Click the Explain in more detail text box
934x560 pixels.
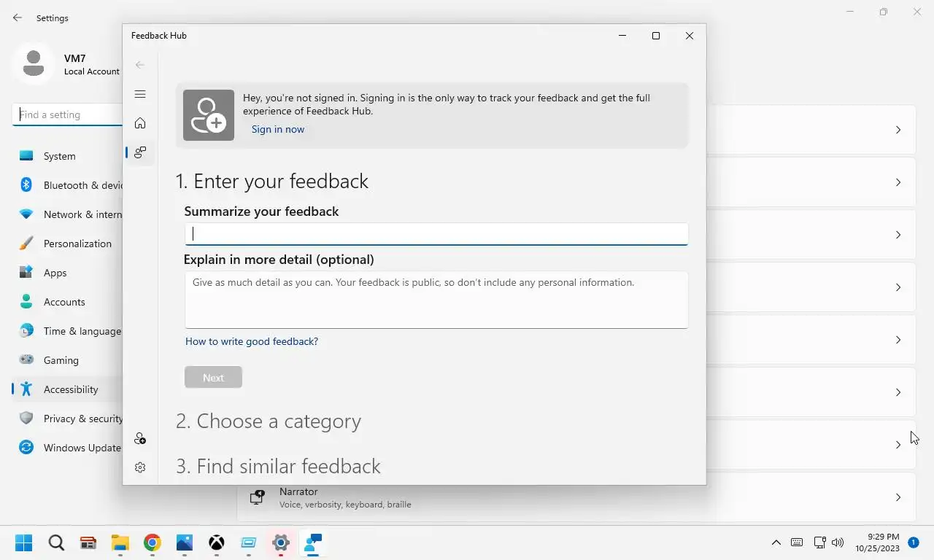click(x=436, y=300)
